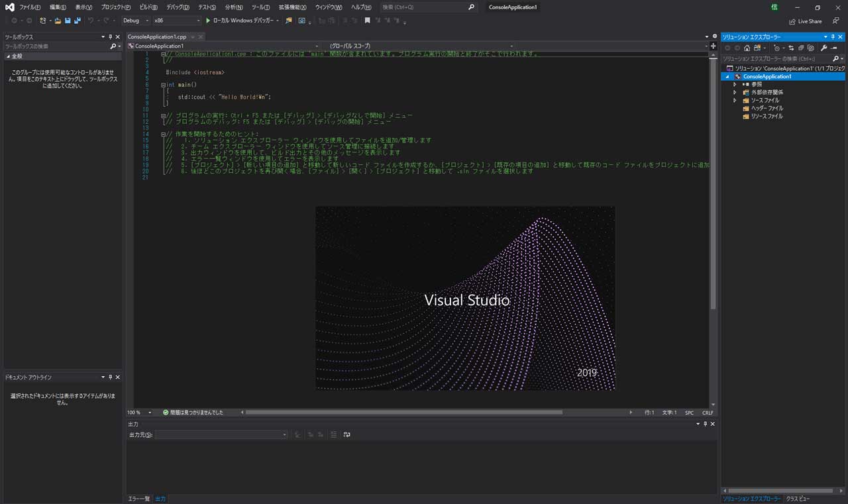848x504 pixels.
Task: Click the 問題は見つかりませんでした status button
Action: [x=193, y=412]
